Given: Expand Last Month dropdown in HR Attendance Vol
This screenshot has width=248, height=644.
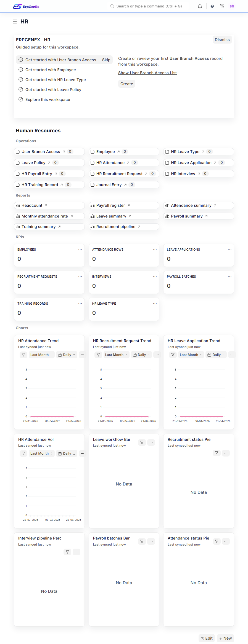Looking at the screenshot, I should click(41, 454).
